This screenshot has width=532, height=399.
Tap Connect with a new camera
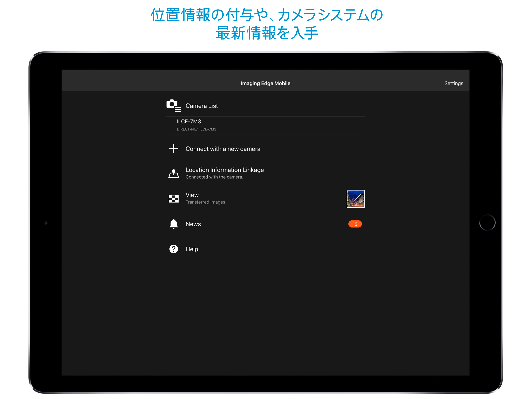pos(223,149)
